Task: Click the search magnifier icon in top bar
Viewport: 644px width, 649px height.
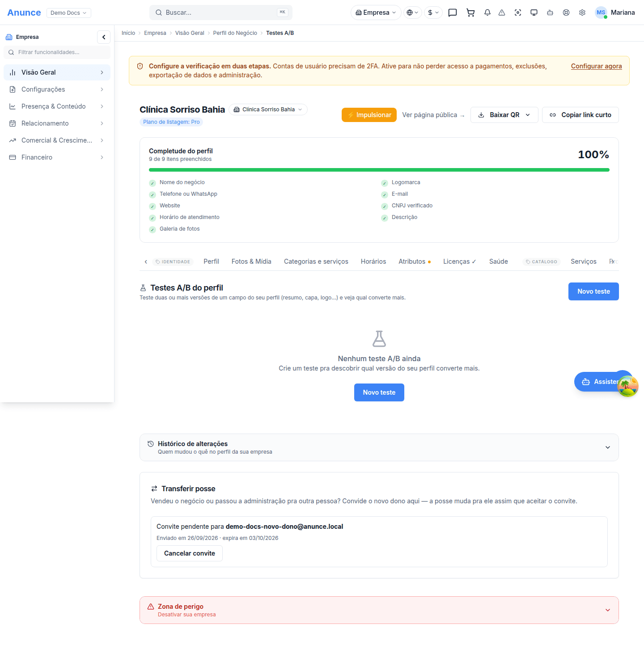Action: [x=159, y=13]
